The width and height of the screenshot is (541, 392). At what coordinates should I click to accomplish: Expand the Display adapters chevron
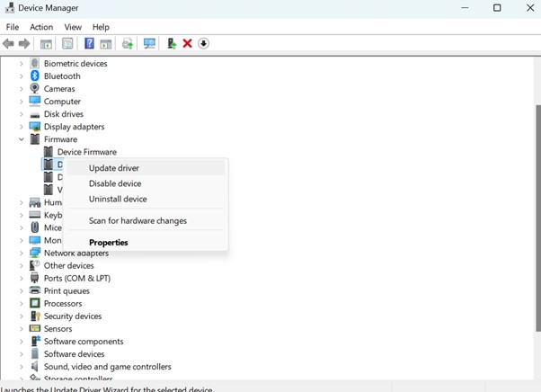(21, 127)
